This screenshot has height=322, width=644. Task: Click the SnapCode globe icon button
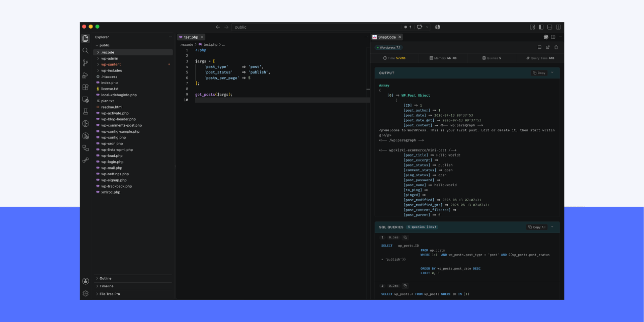click(x=546, y=37)
